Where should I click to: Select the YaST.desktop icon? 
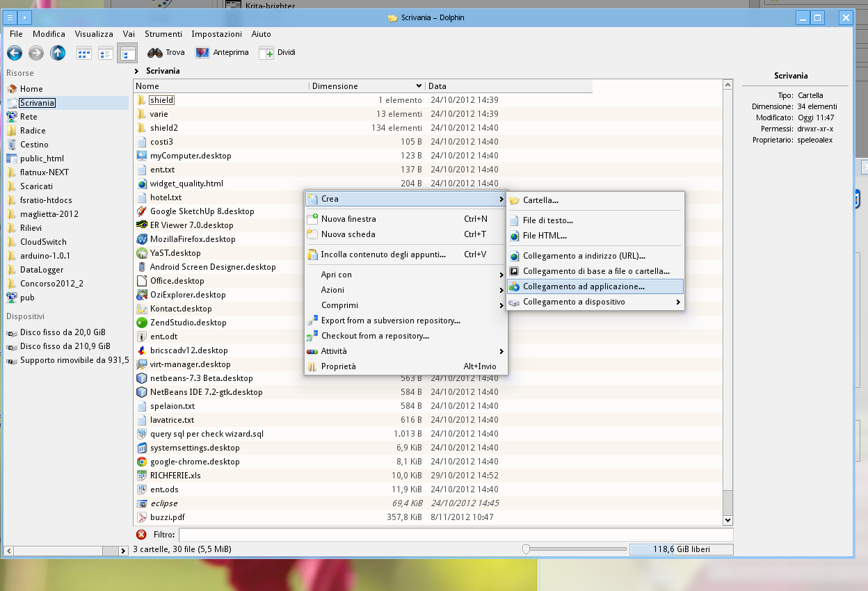pos(142,253)
